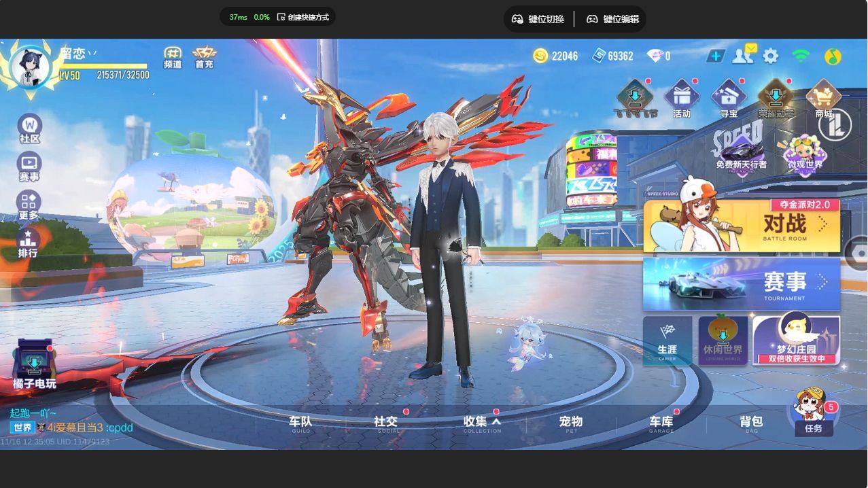
Task: Click the friends icon with mail badge
Action: pyautogui.click(x=743, y=56)
